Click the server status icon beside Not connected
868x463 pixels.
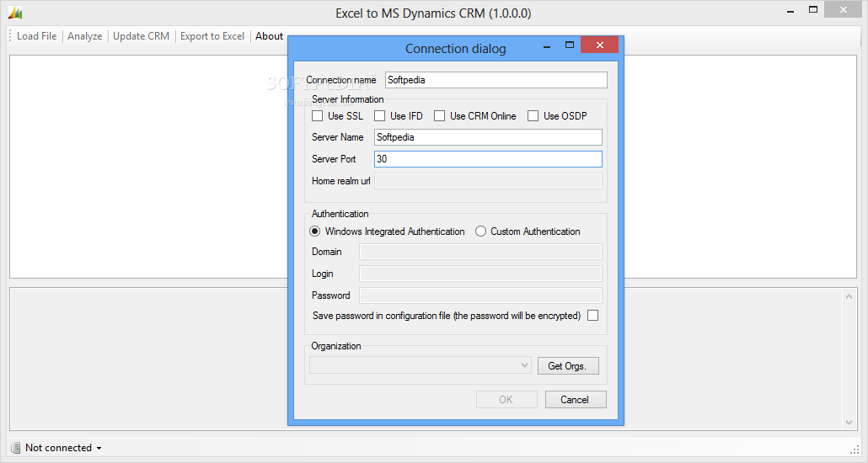(x=15, y=448)
